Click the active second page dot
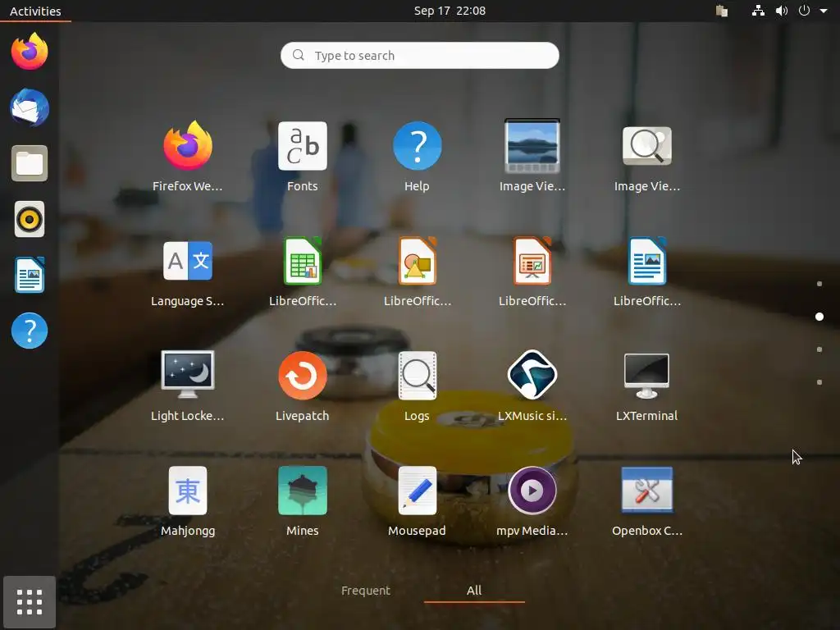 pos(819,317)
